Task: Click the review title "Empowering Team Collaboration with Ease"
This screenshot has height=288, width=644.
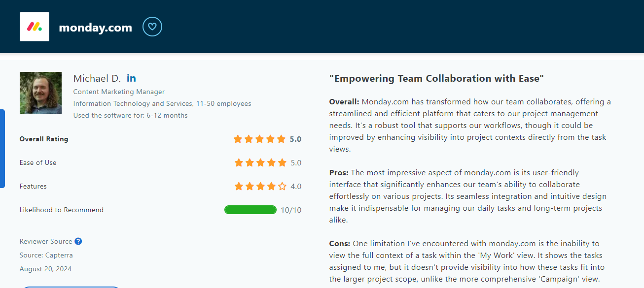Action: tap(436, 78)
